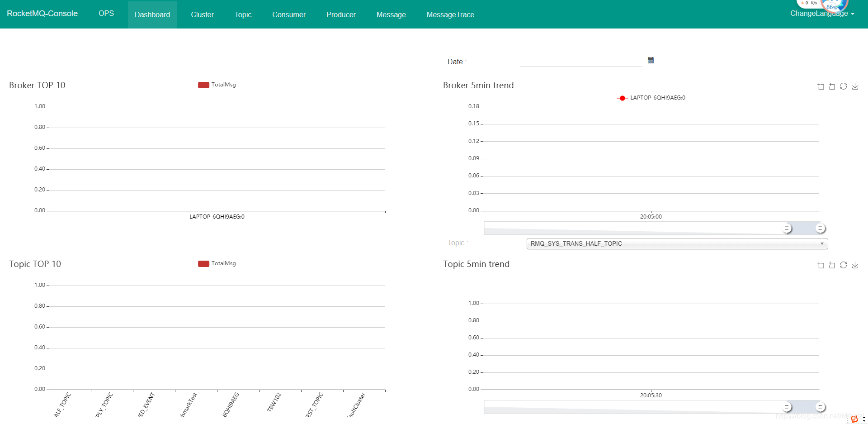Refresh the Topic 5min trend chart

pos(844,265)
